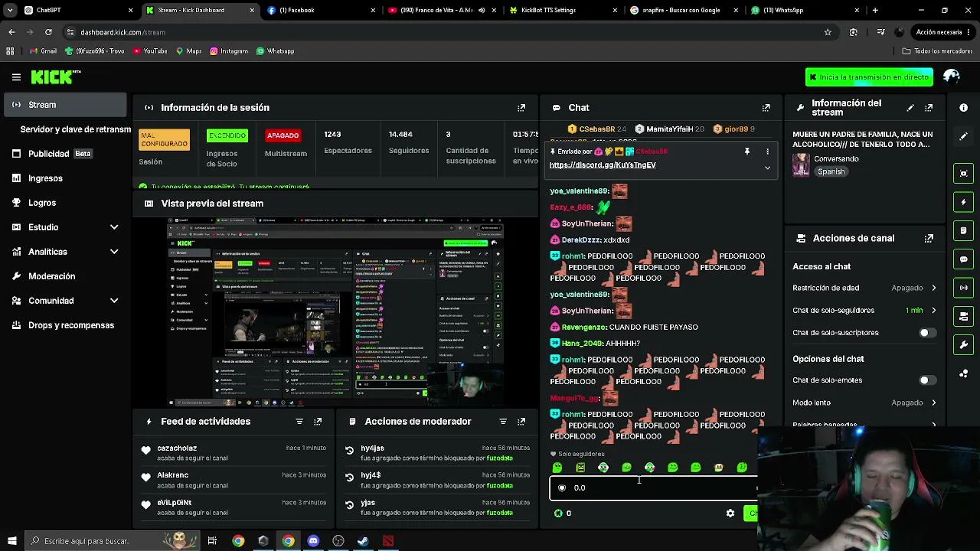Select Stream in the sidebar

[65, 105]
